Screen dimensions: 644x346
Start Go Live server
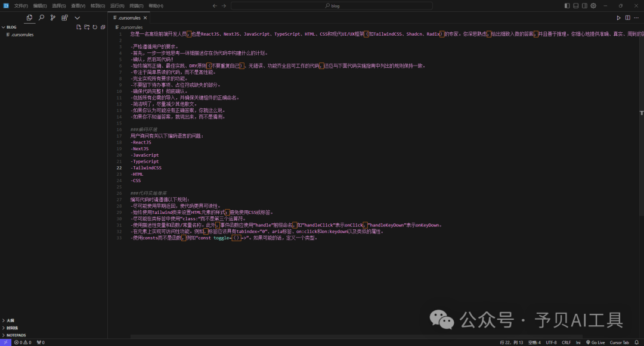(x=595, y=342)
